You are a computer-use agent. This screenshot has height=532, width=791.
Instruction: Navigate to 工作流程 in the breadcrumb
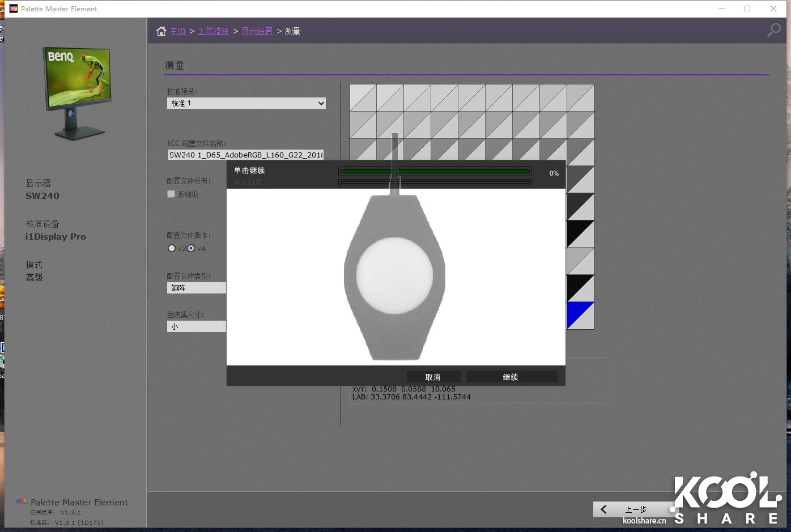coord(214,31)
